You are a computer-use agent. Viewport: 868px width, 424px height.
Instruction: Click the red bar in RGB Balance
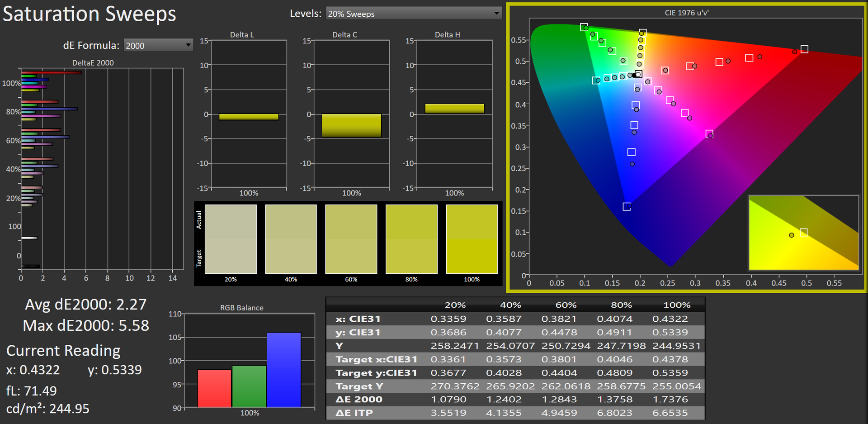coord(214,388)
